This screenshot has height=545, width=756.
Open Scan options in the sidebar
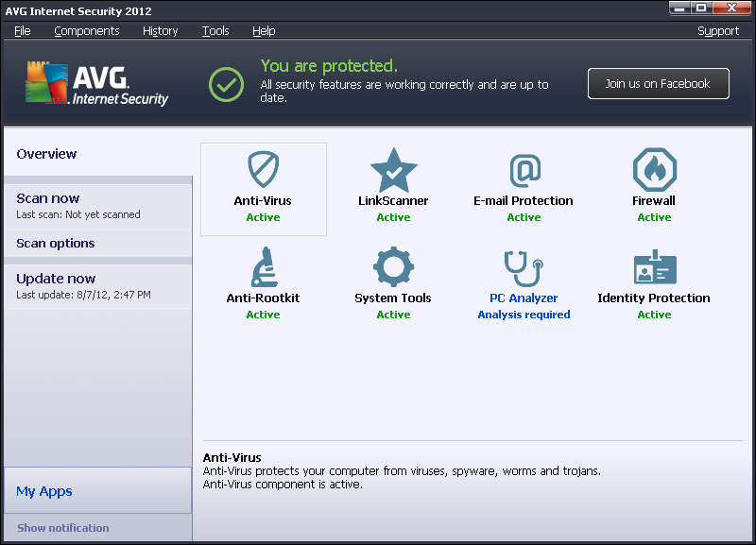56,244
